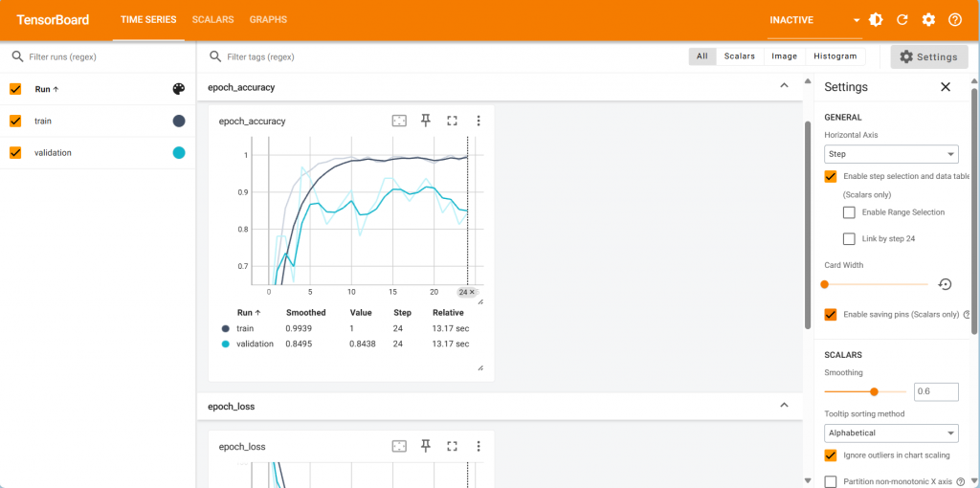Viewport: 980px width, 488px height.
Task: Click the Card Width slider handle
Action: [x=824, y=284]
